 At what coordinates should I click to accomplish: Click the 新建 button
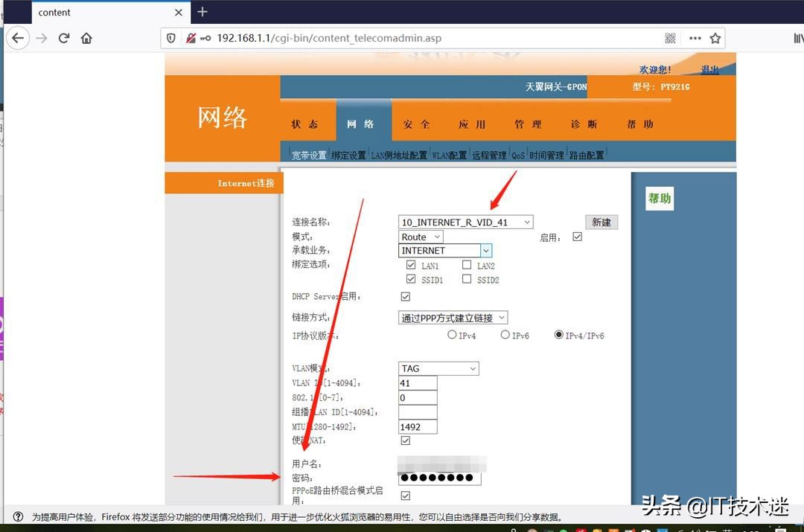601,222
